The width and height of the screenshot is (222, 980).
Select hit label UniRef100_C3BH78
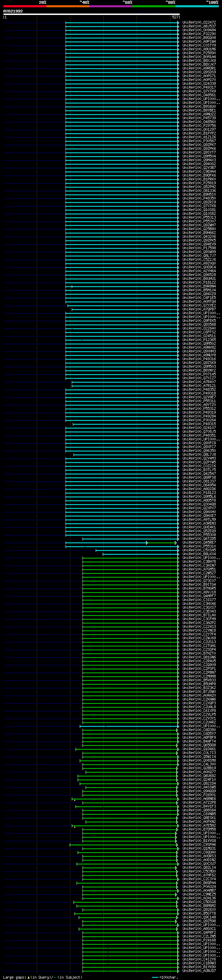pos(199,561)
